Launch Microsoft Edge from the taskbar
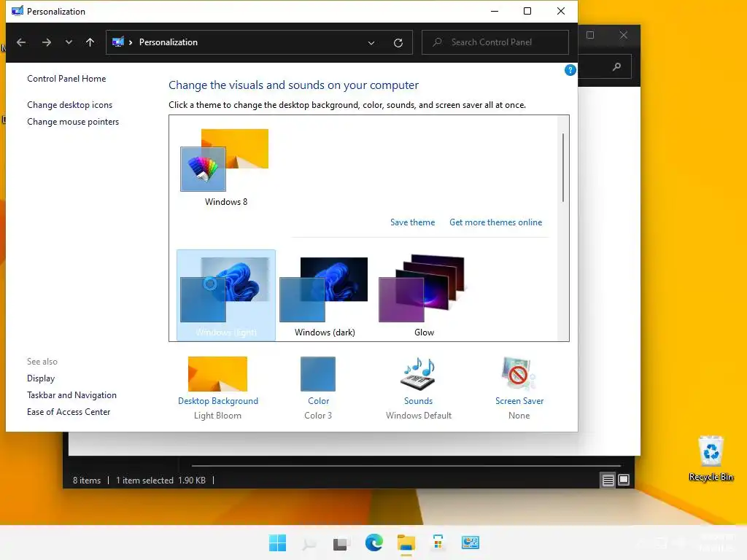The width and height of the screenshot is (747, 560). click(373, 542)
